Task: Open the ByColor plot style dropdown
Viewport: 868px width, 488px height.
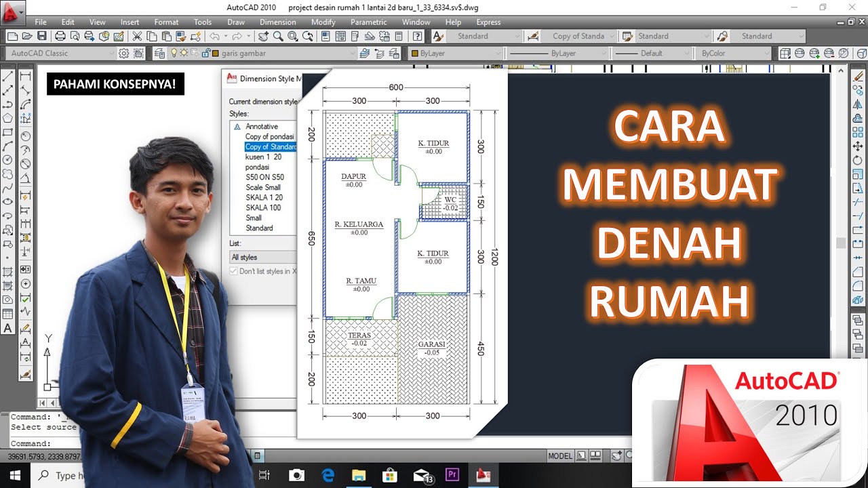Action: [734, 53]
